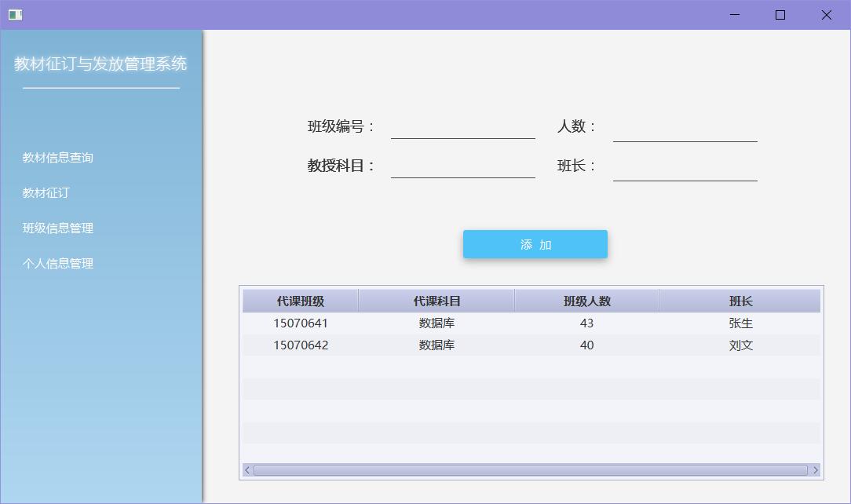Select the monitor name 张生
Screen dimensions: 851x504
coord(740,323)
